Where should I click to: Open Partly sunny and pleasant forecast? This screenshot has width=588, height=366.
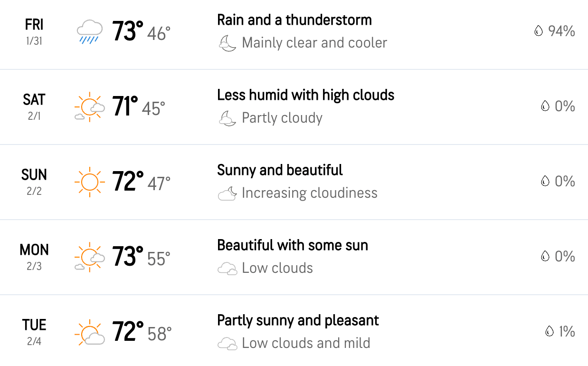(x=298, y=320)
